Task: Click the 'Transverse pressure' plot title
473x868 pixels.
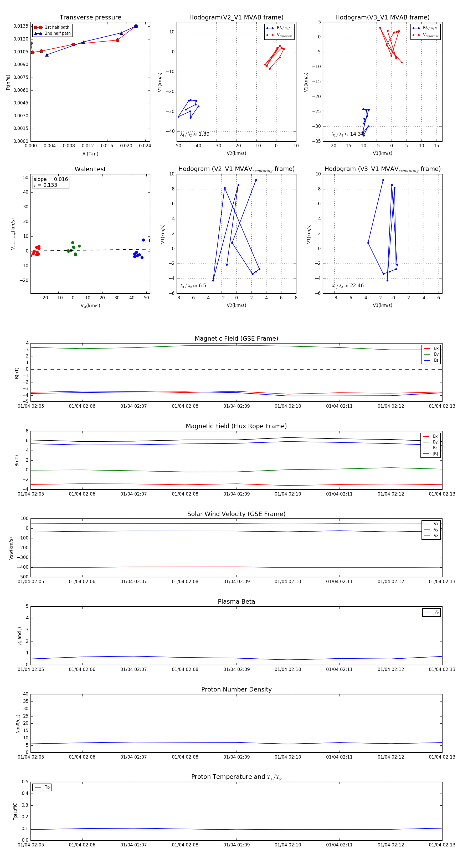Action: pos(90,18)
